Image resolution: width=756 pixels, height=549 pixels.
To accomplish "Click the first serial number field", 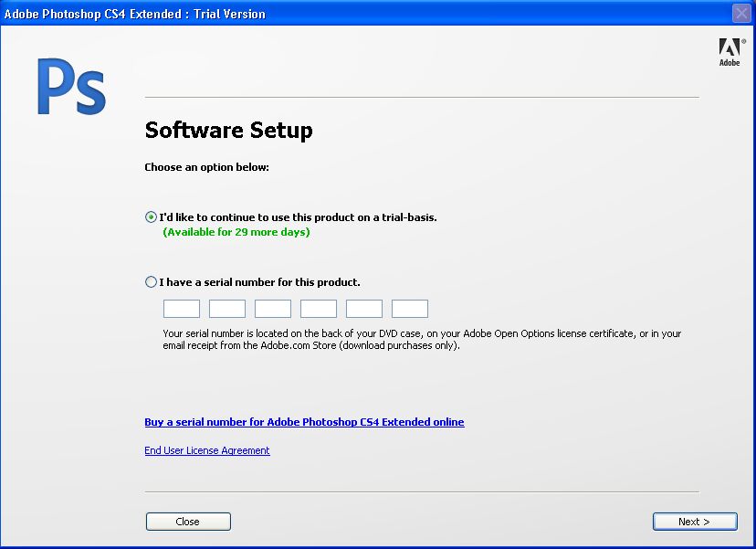I will (x=182, y=309).
